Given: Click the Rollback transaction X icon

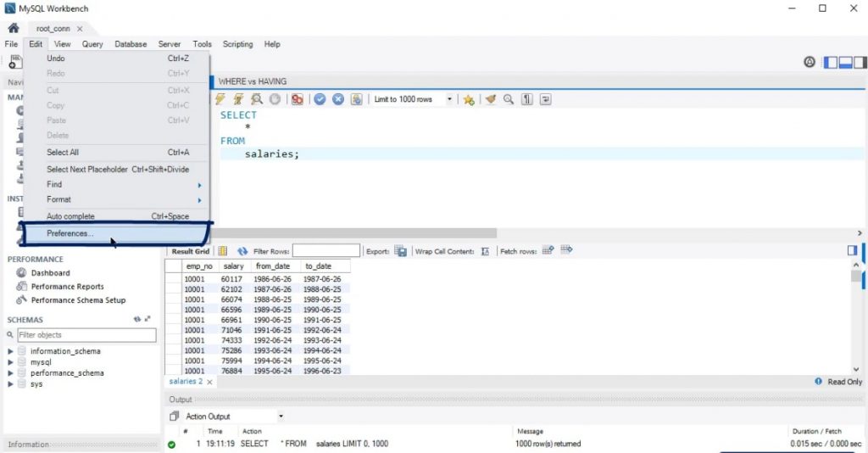Looking at the screenshot, I should (337, 99).
